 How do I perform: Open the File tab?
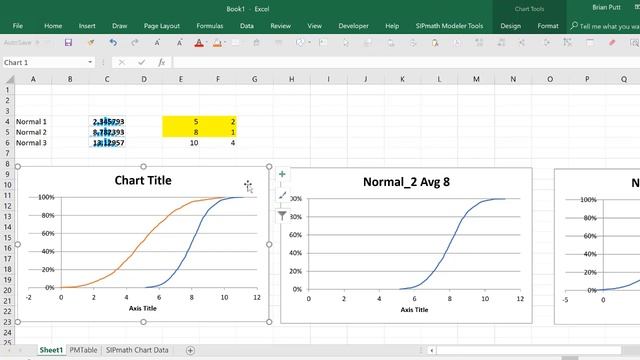[18, 26]
